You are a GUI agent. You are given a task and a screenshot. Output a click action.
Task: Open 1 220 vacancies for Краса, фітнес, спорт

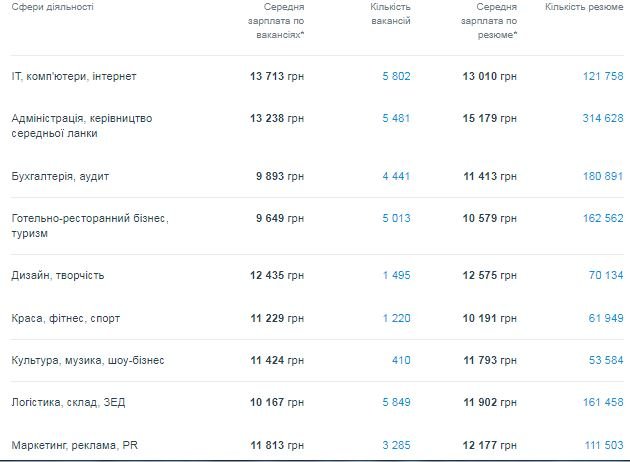397,318
